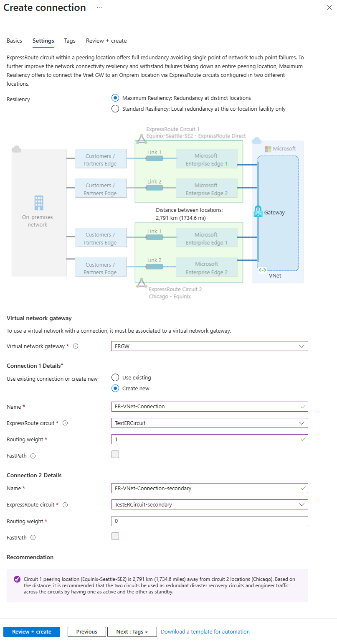
Task: Click the Connection 2 Routing weight field
Action: coord(209,521)
